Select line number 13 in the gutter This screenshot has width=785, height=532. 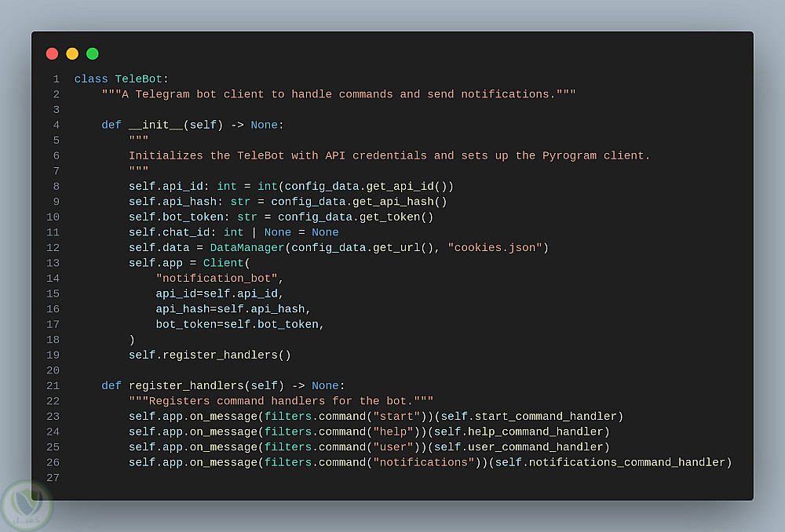pos(53,263)
